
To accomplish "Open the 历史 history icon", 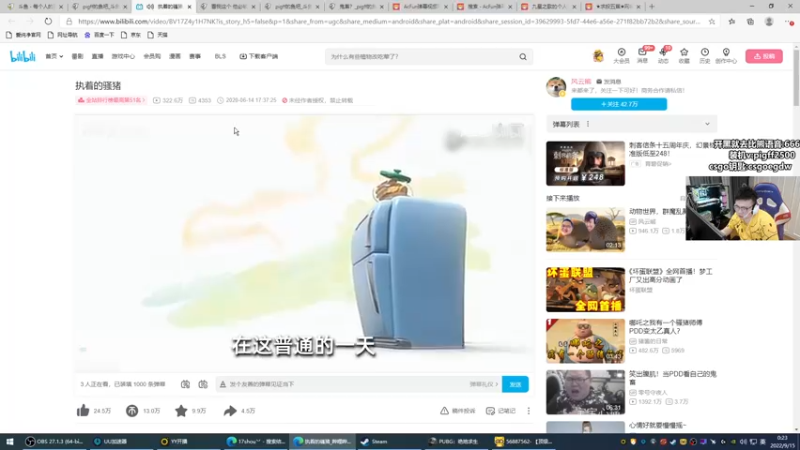I will click(705, 56).
